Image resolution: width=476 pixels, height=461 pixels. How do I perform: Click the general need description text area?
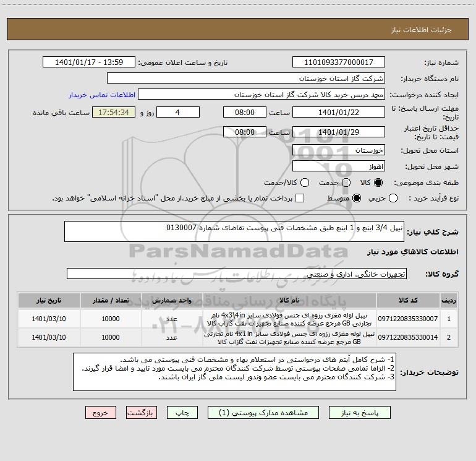coord(234,231)
